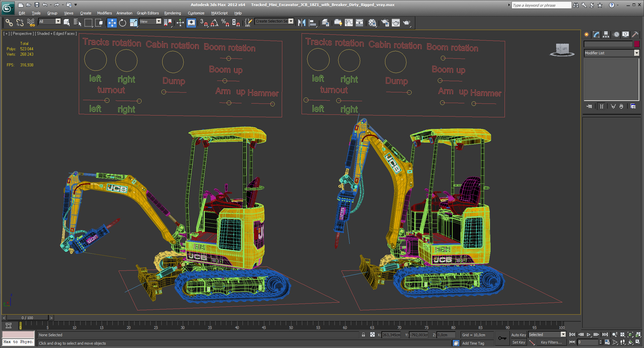Click Set Keys large key button
This screenshot has width=644, height=348.
click(502, 338)
